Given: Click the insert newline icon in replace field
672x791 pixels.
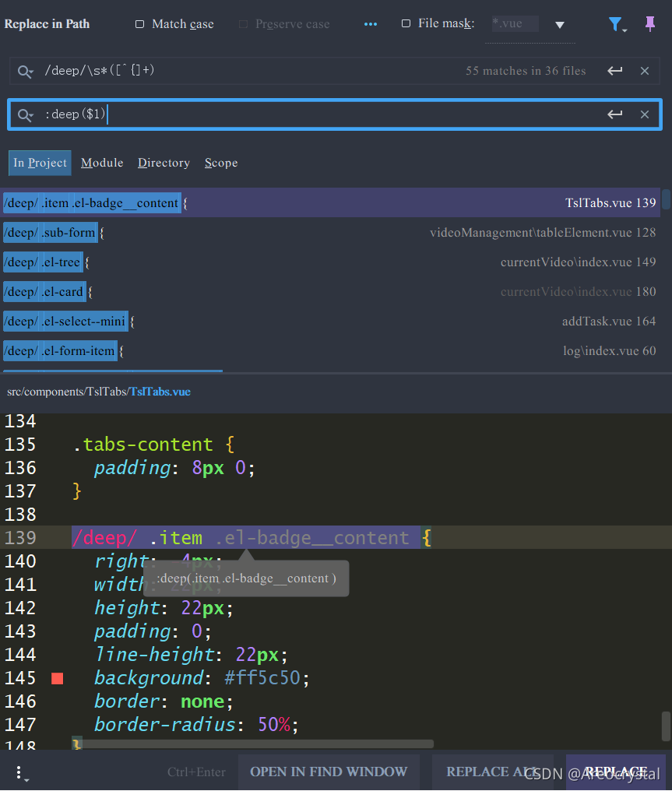Looking at the screenshot, I should 614,114.
